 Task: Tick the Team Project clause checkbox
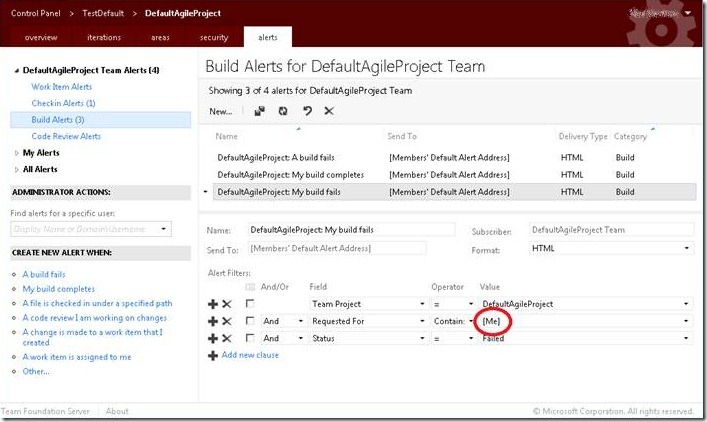tap(250, 303)
